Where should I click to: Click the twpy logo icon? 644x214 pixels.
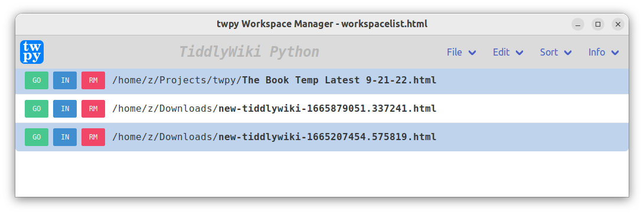(32, 52)
